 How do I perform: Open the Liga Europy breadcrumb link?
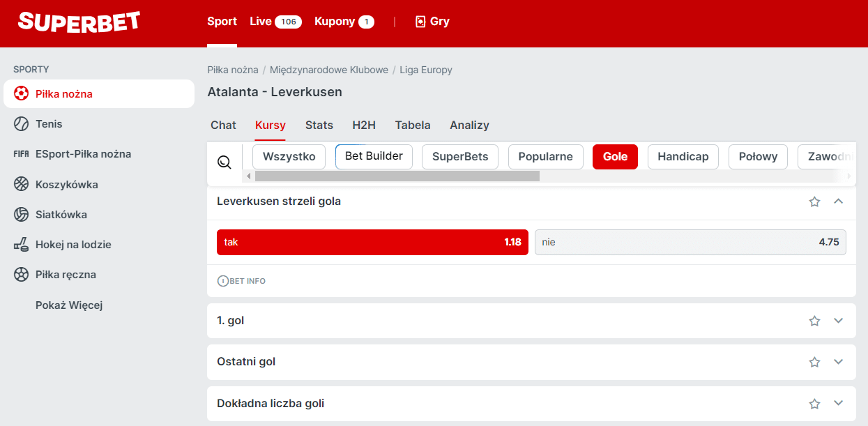point(425,70)
